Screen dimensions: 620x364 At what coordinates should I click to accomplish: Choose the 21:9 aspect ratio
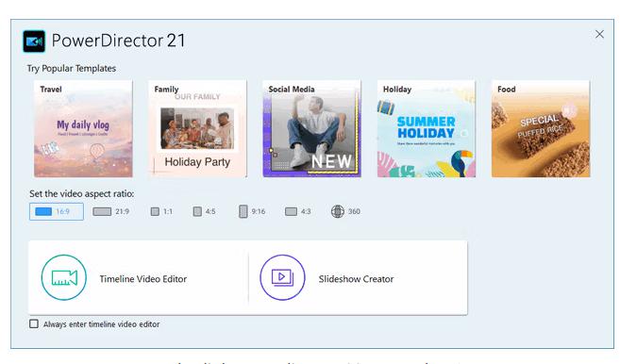click(111, 211)
